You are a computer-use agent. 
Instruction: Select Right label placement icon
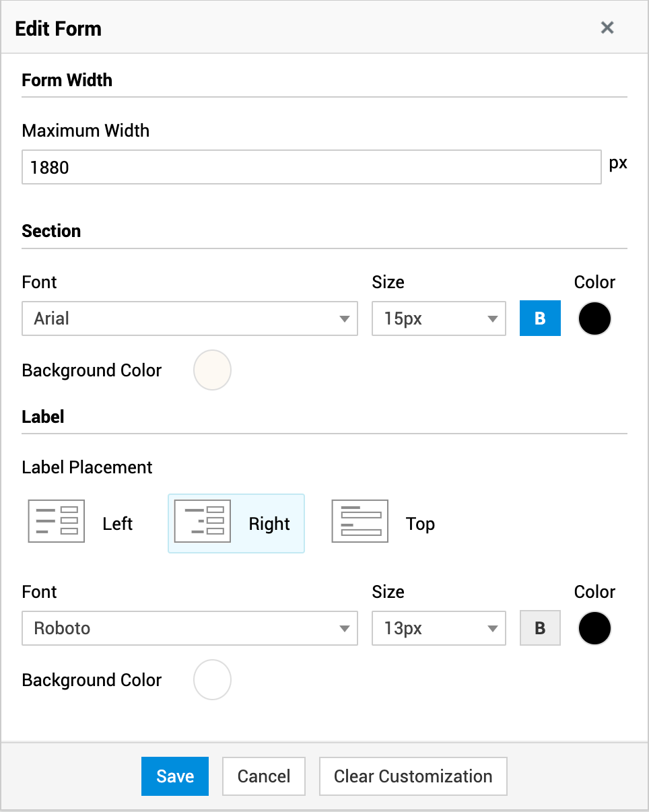pos(203,522)
